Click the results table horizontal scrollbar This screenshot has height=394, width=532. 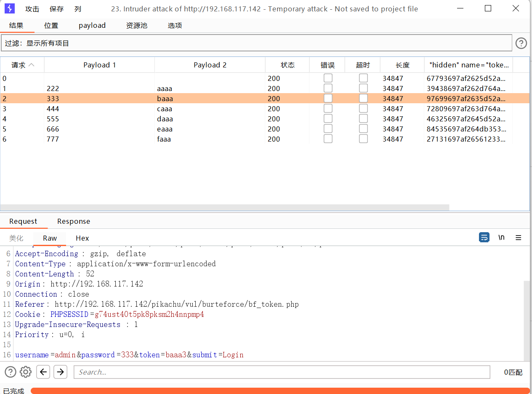tap(225, 207)
